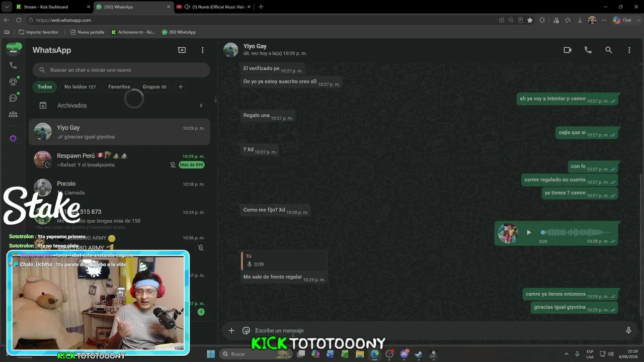Open the Channels icon in WhatsApp sidebar
Image resolution: width=644 pixels, height=362 pixels.
coord(13,98)
